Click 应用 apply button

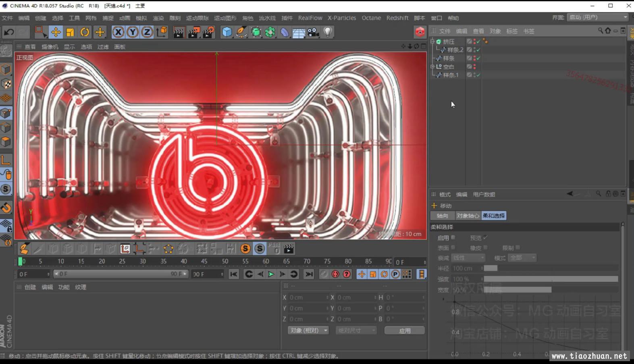click(405, 331)
